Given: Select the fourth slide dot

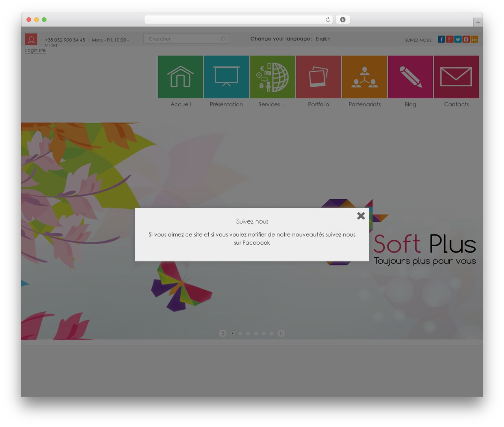Looking at the screenshot, I should (256, 333).
